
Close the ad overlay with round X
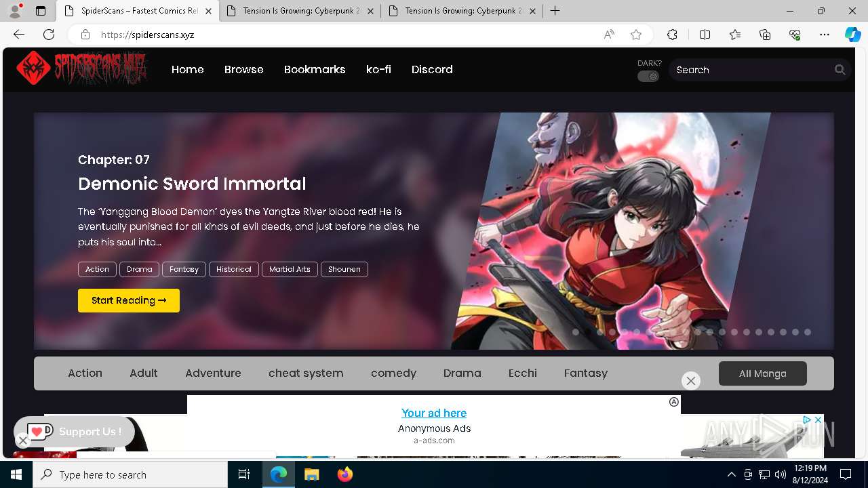click(691, 381)
